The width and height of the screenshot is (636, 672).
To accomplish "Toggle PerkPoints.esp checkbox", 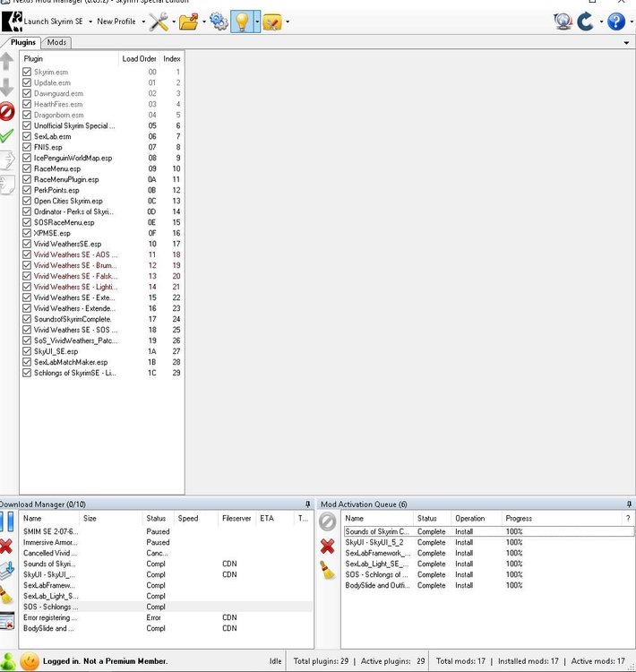I will [x=27, y=190].
